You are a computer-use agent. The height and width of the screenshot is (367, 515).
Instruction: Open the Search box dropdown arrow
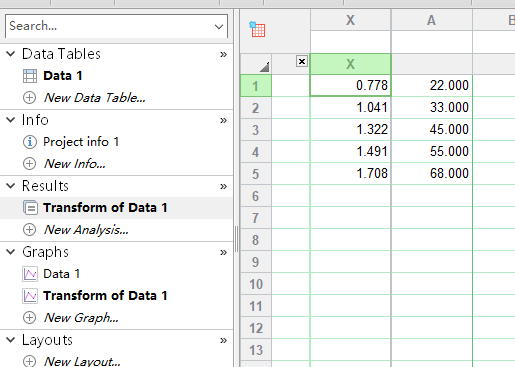click(219, 26)
